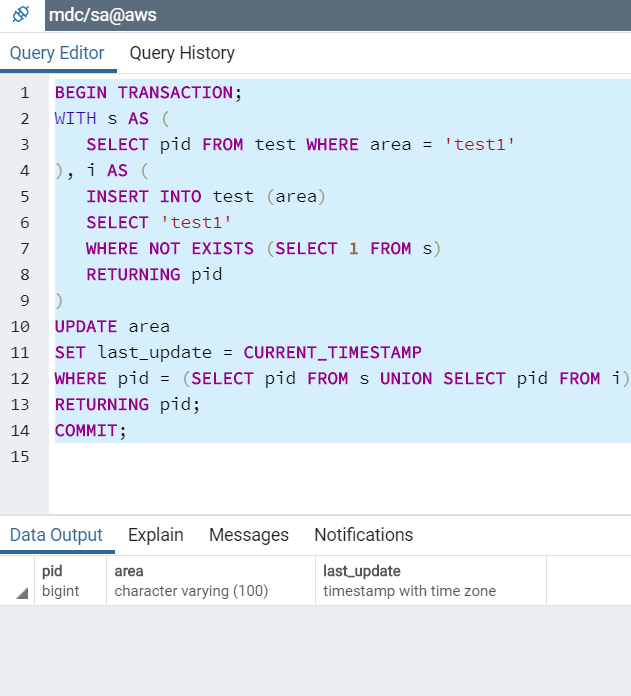Click the mdc/sa@aws connection title
The width and height of the screenshot is (631, 696).
pos(103,15)
